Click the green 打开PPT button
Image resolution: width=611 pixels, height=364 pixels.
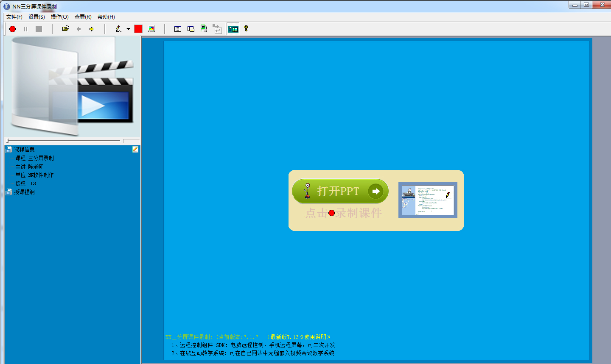pyautogui.click(x=340, y=191)
